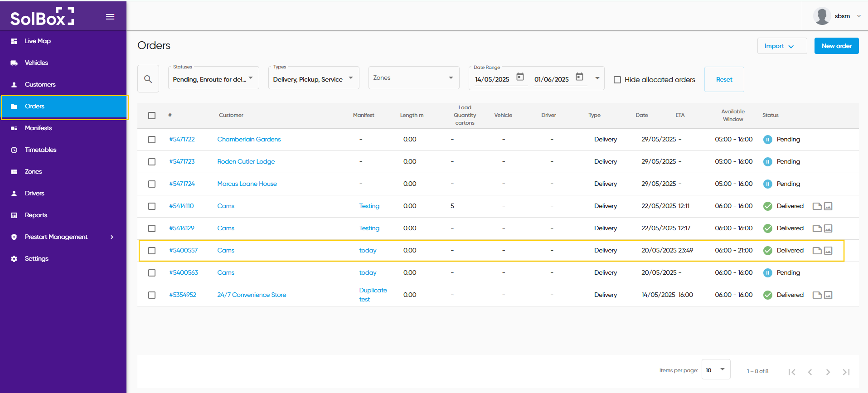Open the Import dropdown button

tap(782, 46)
